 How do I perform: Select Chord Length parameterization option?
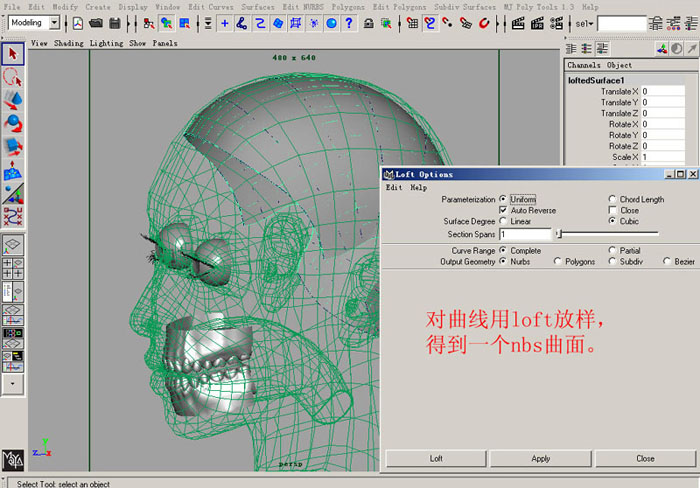click(x=612, y=199)
